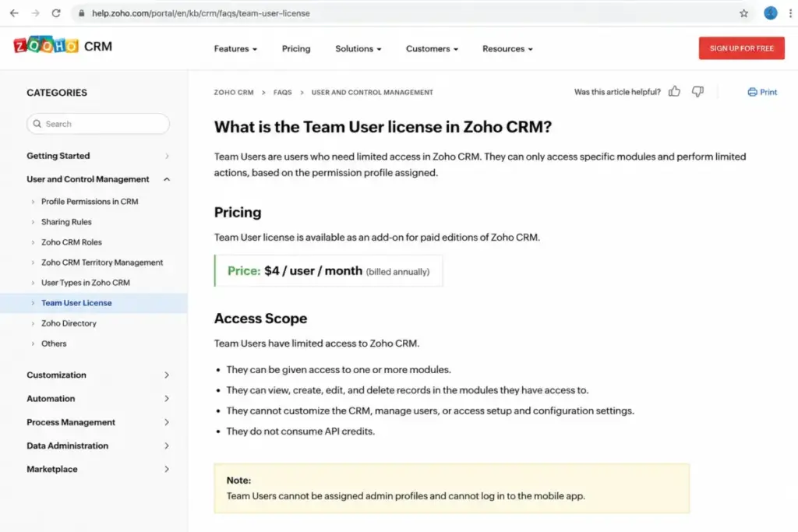Expand the Getting Started category
798x532 pixels.
pos(97,156)
